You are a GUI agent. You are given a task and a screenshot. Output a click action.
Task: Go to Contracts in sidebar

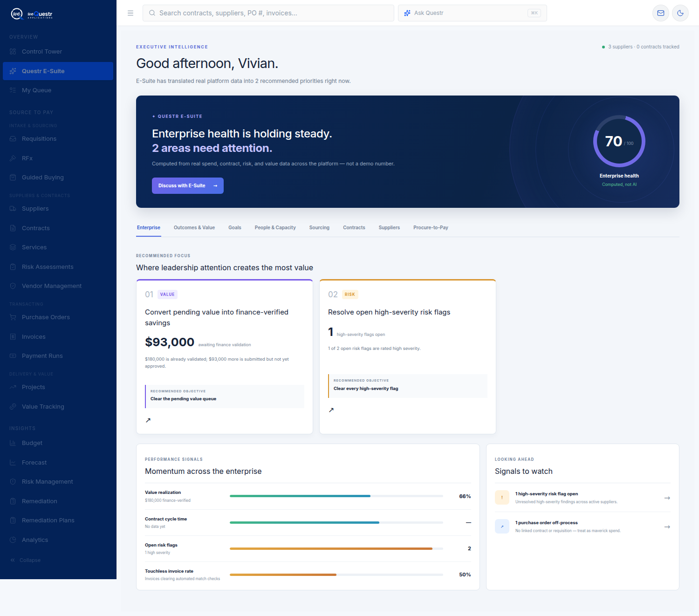click(58, 228)
